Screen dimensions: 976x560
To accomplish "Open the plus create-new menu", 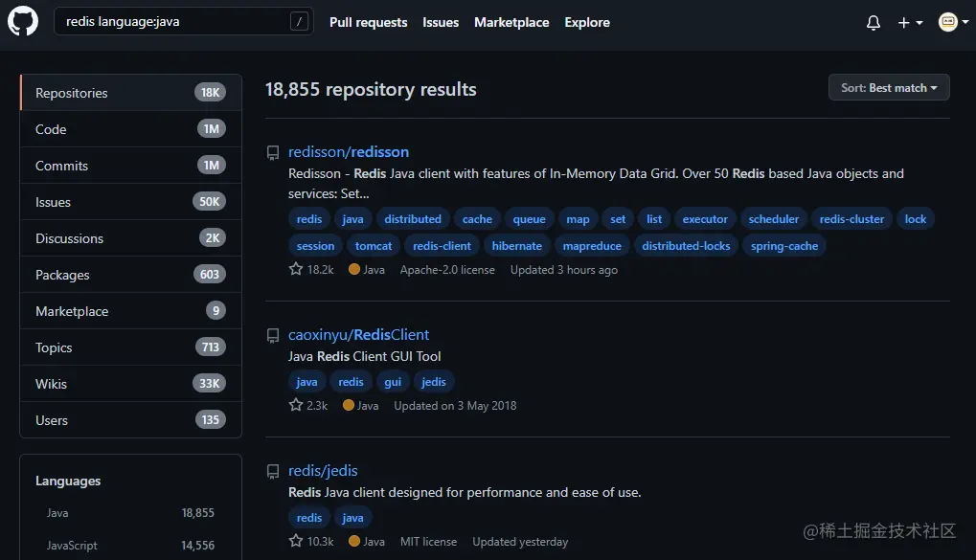I will (x=910, y=23).
